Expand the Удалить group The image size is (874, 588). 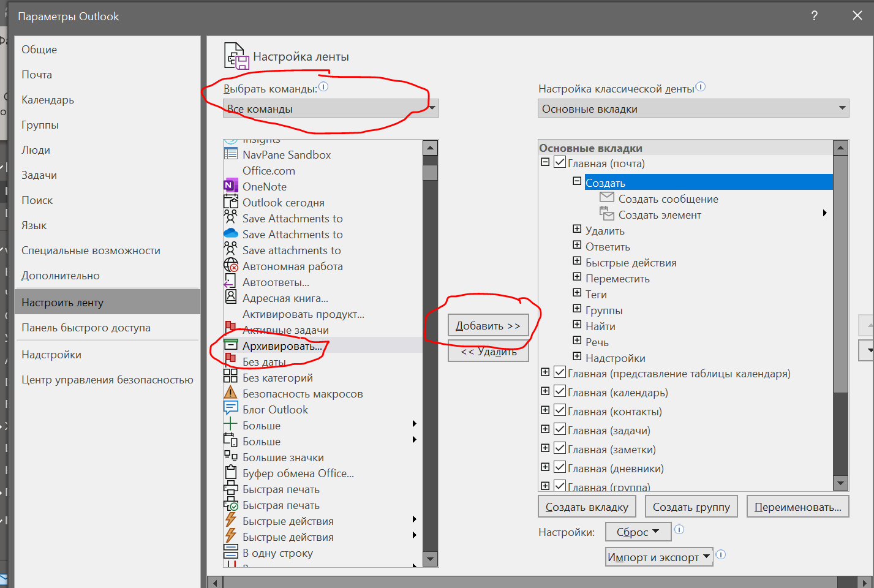(x=577, y=229)
